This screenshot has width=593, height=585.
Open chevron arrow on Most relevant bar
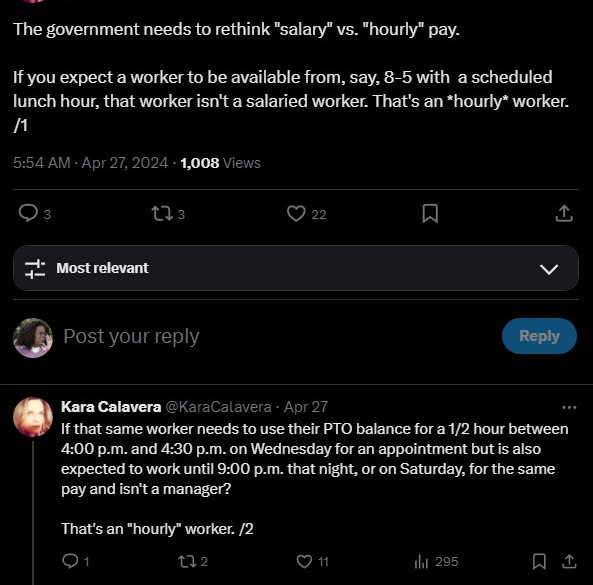[x=549, y=269]
